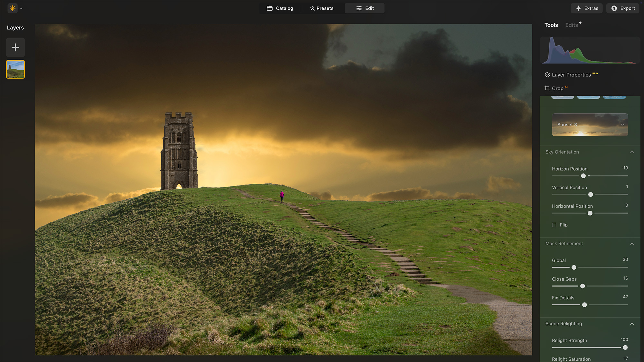The image size is (644, 362).
Task: Click the Layer Properties stack icon
Action: (547, 75)
